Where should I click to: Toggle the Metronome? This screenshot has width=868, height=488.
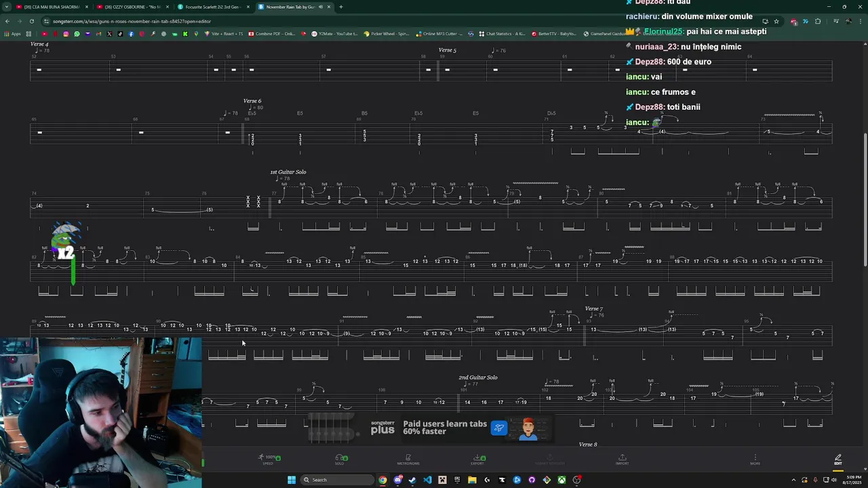408,460
